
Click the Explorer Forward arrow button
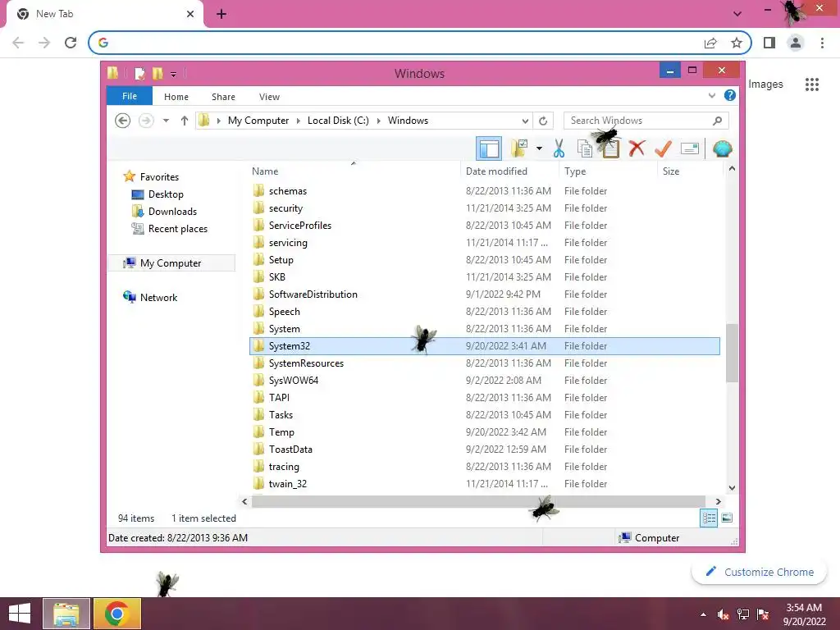tap(146, 121)
